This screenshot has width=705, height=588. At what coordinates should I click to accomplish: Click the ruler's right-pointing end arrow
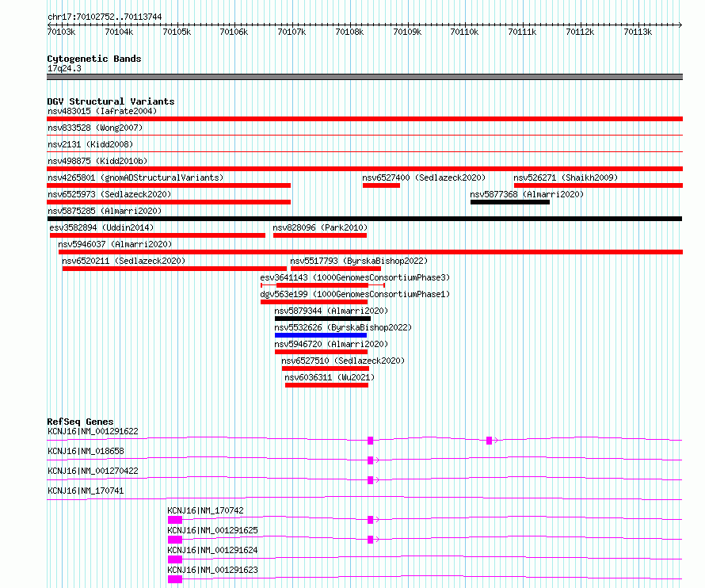[680, 25]
